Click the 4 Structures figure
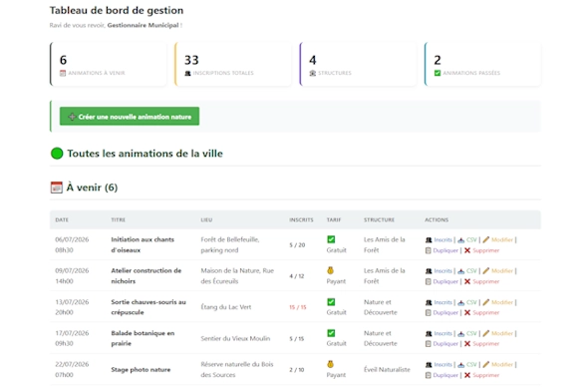The width and height of the screenshot is (588, 389). pos(313,60)
